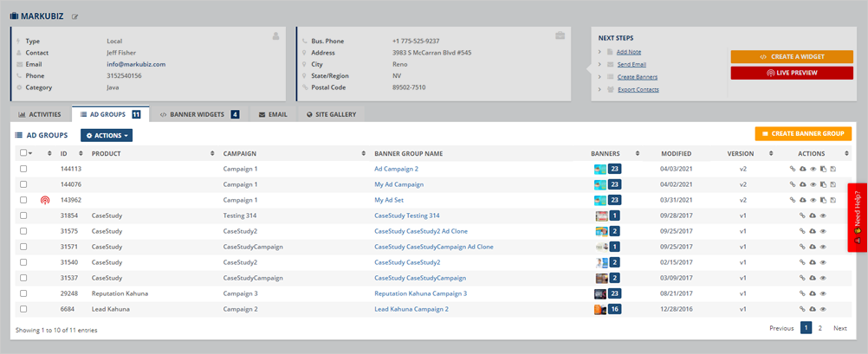
Task: Check the box for ad group 144113
Action: (x=23, y=169)
